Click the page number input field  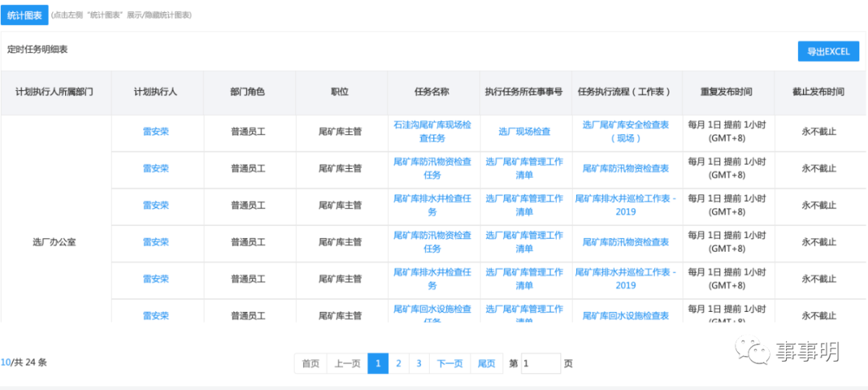tap(540, 363)
